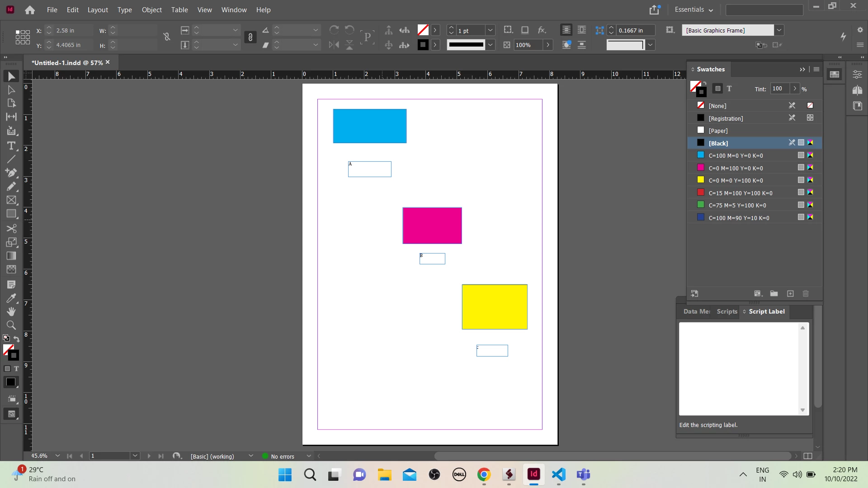
Task: Swap fill and stroke in Swatches panel
Action: coord(705,84)
